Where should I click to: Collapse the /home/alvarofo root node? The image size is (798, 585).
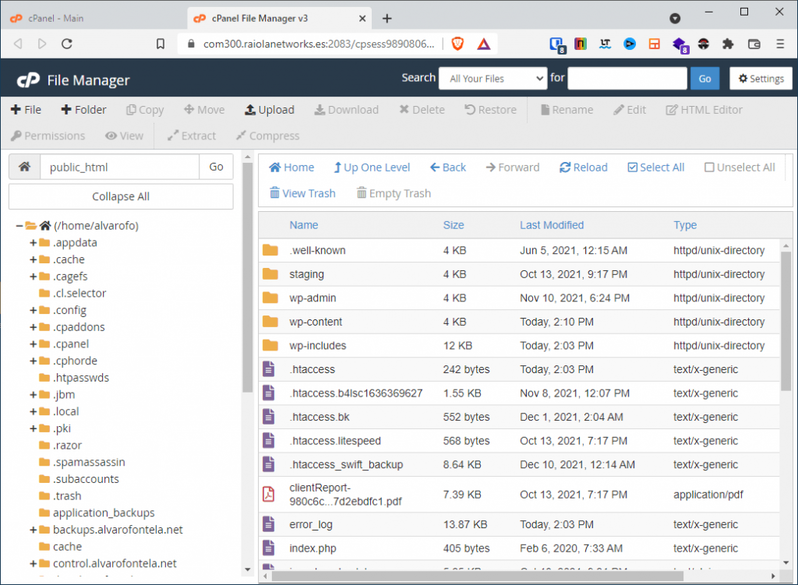19,226
